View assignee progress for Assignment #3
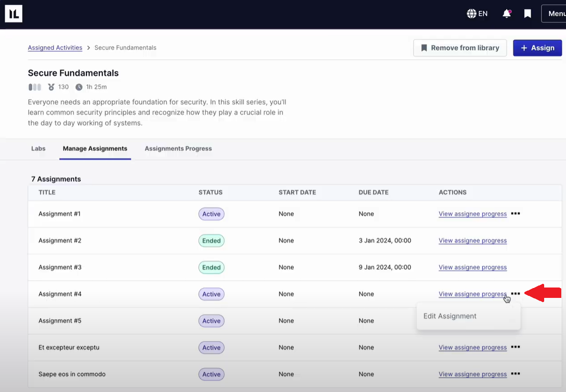Image resolution: width=566 pixels, height=392 pixels. pos(472,267)
